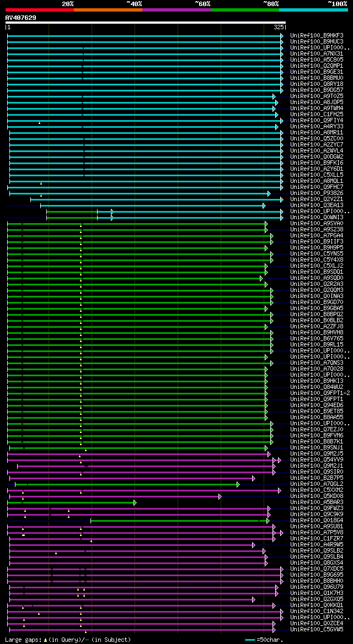The width and height of the screenshot is (353, 644).
Task: Click the query end position label 325
Action: 279,27
